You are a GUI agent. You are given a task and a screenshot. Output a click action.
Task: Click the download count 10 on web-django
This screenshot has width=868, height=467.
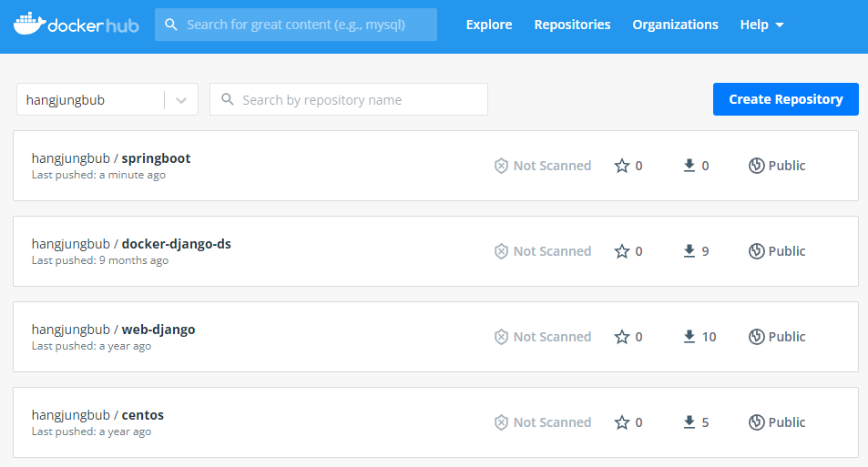point(710,337)
